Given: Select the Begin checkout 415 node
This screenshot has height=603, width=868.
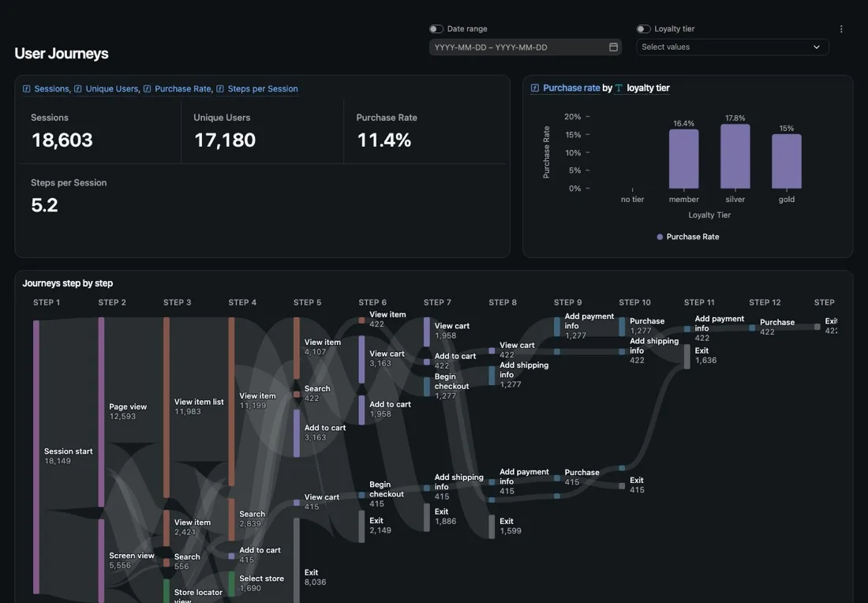Looking at the screenshot, I should pyautogui.click(x=361, y=495).
